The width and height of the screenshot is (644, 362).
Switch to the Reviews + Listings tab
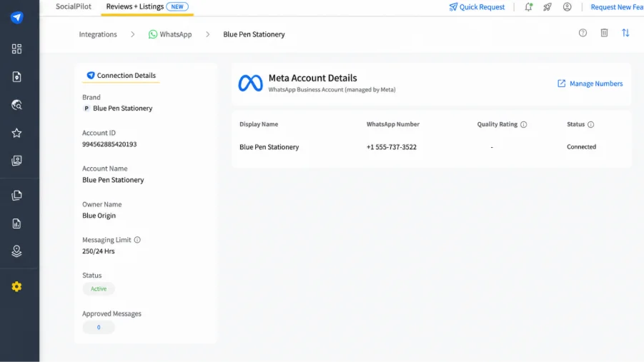147,7
